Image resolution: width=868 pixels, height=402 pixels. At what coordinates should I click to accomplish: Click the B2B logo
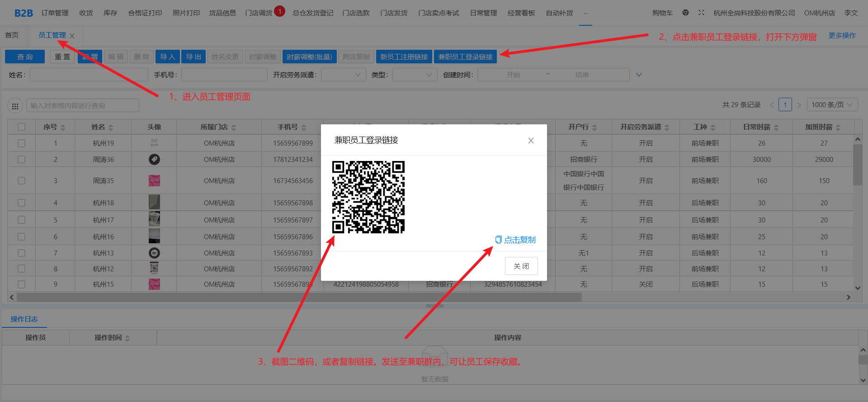click(x=24, y=13)
